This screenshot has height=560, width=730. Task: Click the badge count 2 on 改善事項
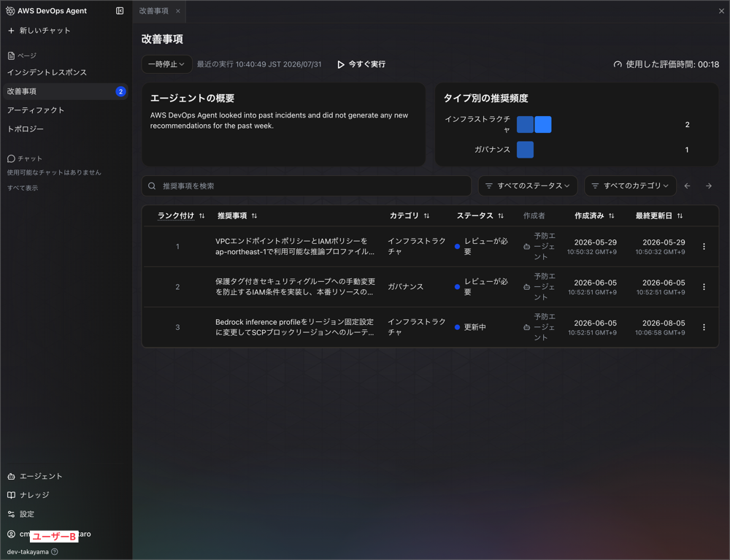tap(120, 91)
